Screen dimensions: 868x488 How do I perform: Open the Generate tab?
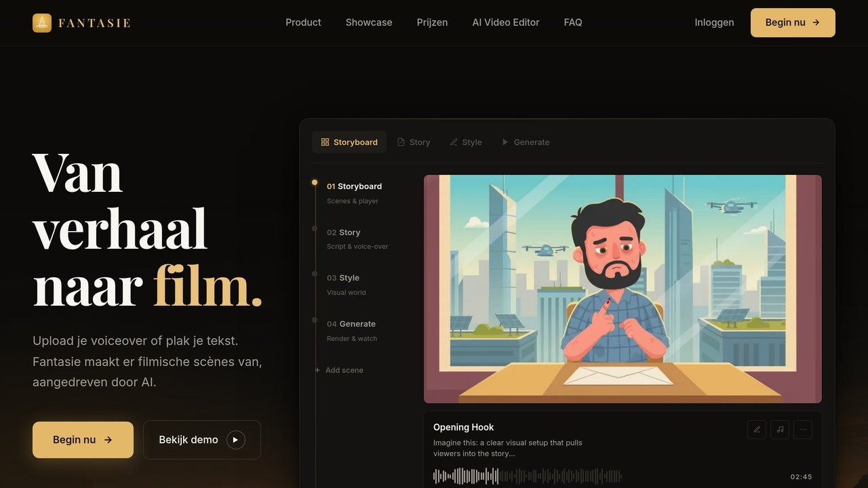(526, 142)
